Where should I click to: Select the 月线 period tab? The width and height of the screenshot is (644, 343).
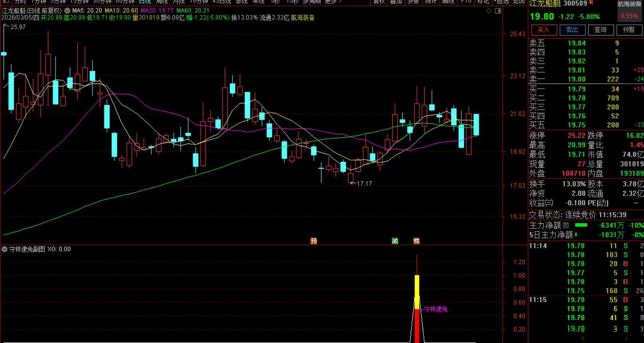coord(178,2)
